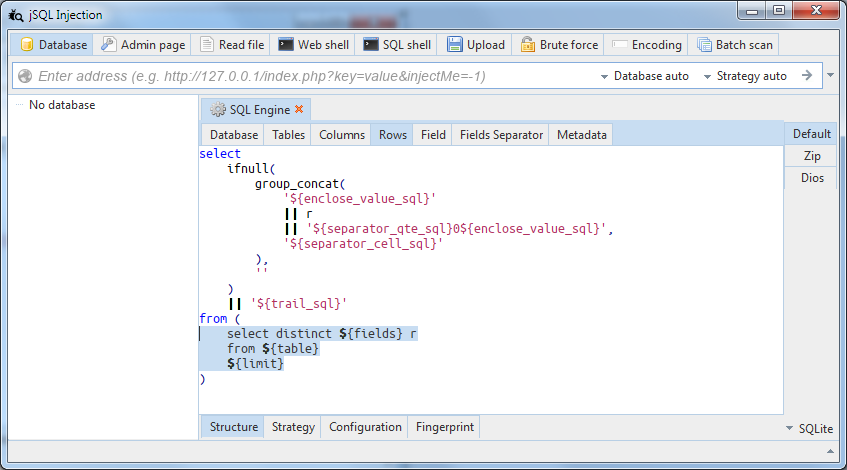847x470 pixels.
Task: Open the Strategy auto dropdown
Action: [745, 76]
